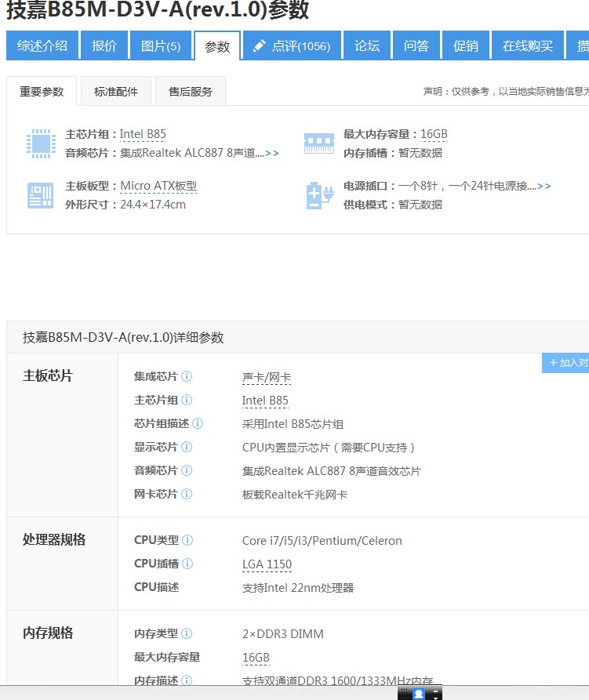Click the info icon next to 音频芯片 detail row
Image resolution: width=589 pixels, height=700 pixels.
(187, 470)
